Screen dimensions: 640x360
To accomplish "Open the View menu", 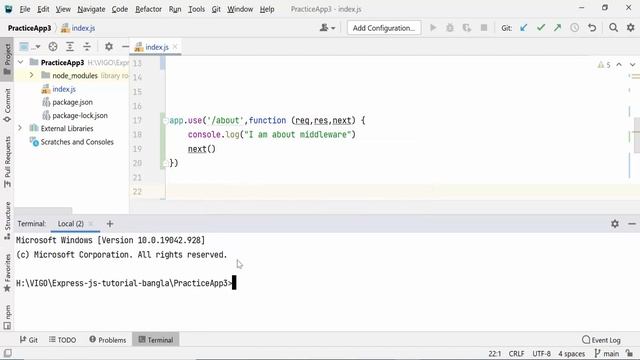I will [x=63, y=9].
